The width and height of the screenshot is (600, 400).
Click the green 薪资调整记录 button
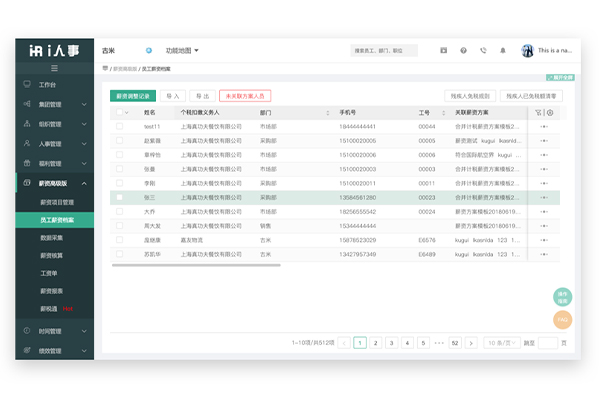coord(132,96)
